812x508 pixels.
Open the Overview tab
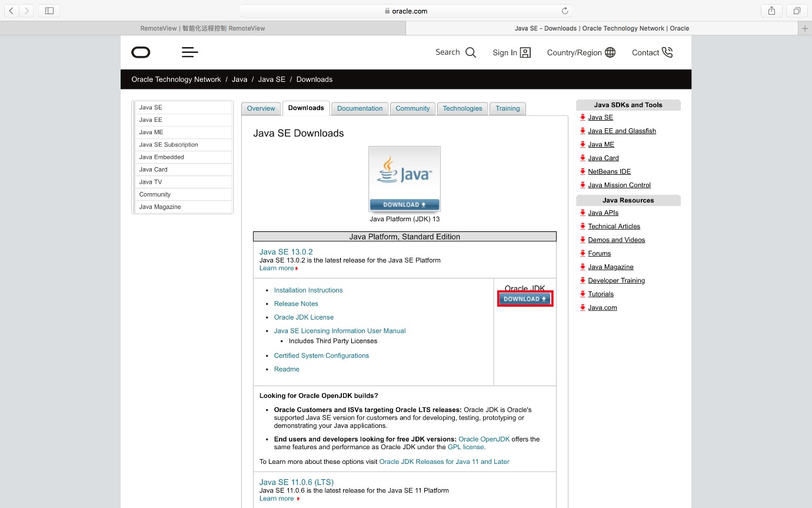[261, 108]
